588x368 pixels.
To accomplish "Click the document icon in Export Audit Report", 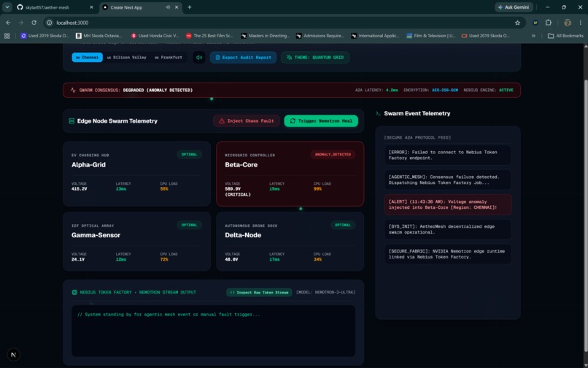I will point(217,58).
